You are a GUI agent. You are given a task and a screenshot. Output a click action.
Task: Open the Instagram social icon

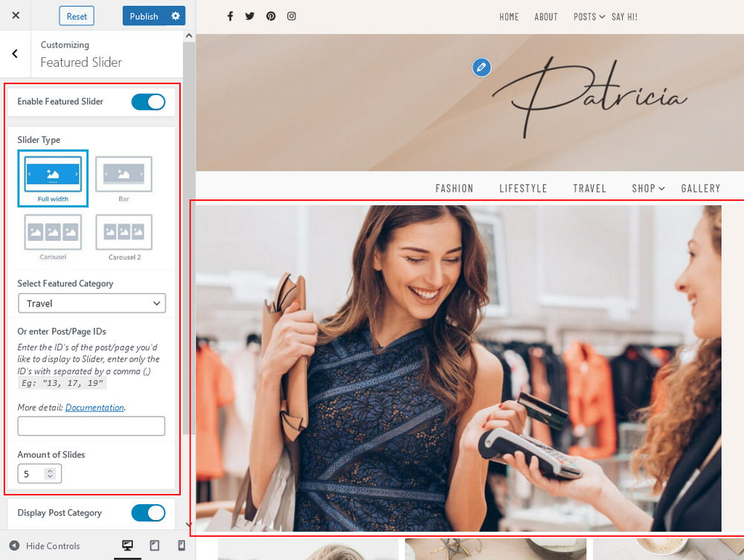tap(292, 16)
